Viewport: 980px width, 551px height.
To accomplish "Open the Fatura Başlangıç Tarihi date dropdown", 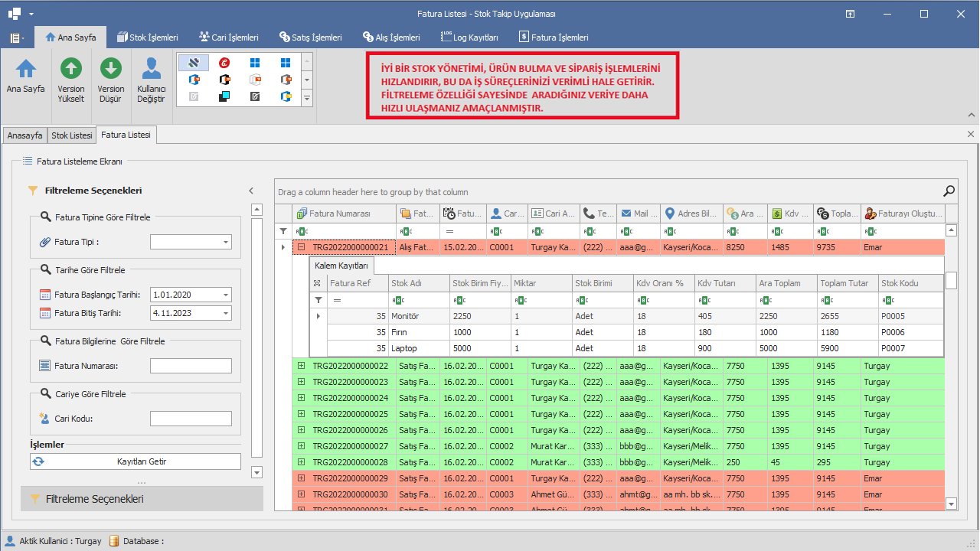I will click(226, 295).
